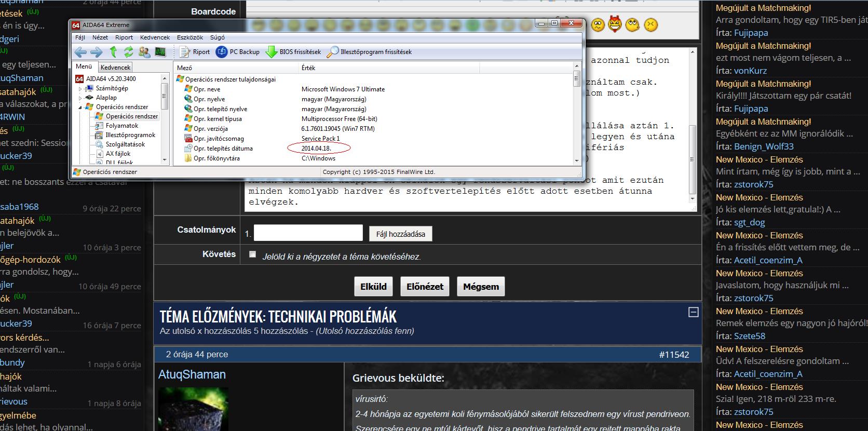The image size is (868, 431).
Task: Click the Elküld button to submit the post
Action: (373, 287)
